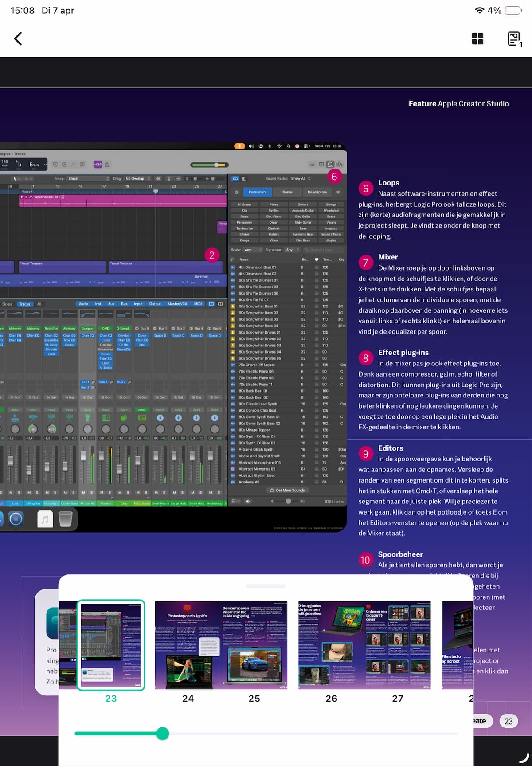
Task: Open the bookmarks list icon
Action: tap(515, 39)
